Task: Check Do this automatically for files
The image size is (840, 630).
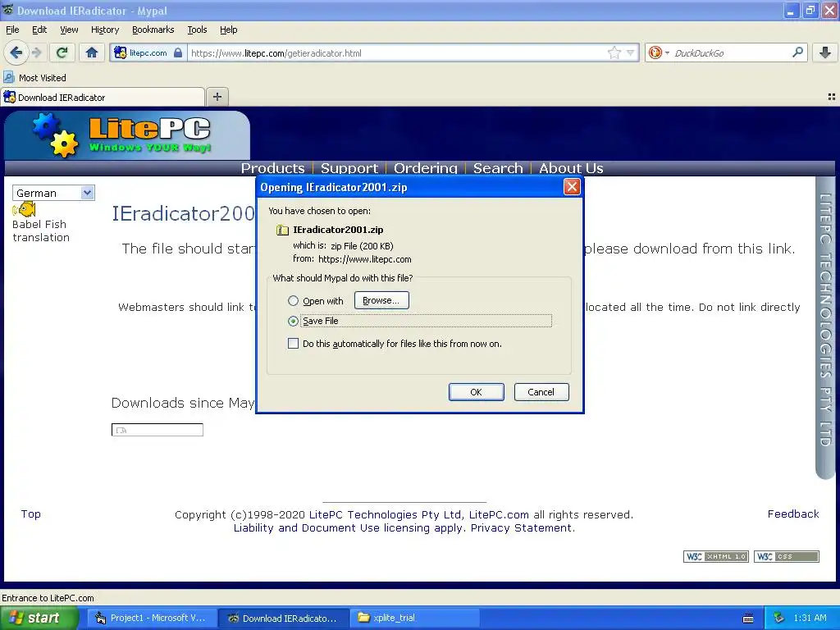Action: (293, 344)
